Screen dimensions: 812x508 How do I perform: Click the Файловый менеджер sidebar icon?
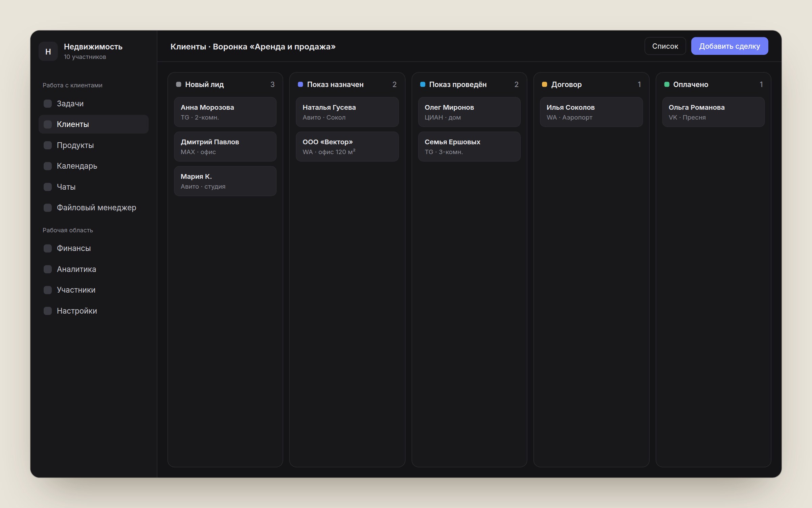point(48,208)
